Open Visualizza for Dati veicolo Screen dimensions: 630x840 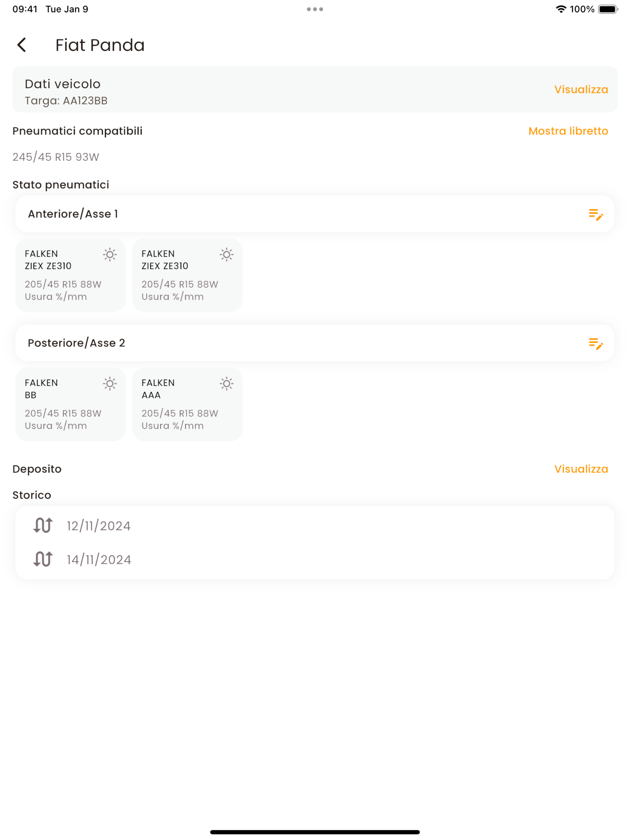click(581, 90)
